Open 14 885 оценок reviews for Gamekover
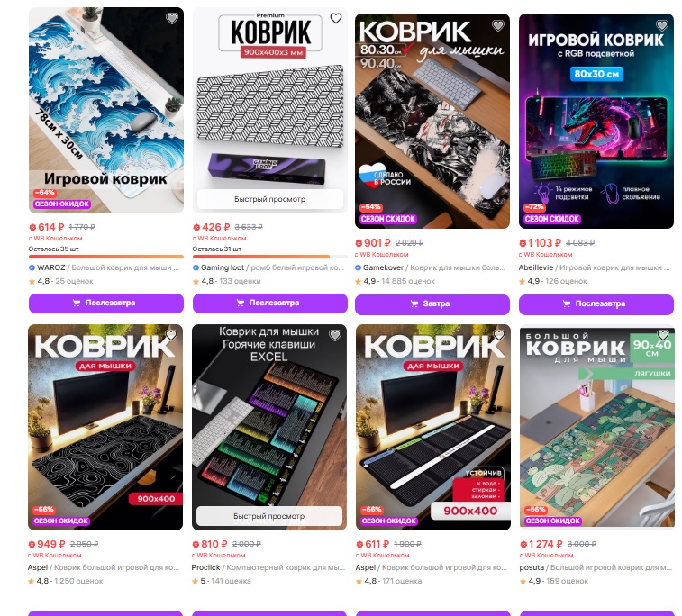This screenshot has height=616, width=682. pyautogui.click(x=408, y=281)
